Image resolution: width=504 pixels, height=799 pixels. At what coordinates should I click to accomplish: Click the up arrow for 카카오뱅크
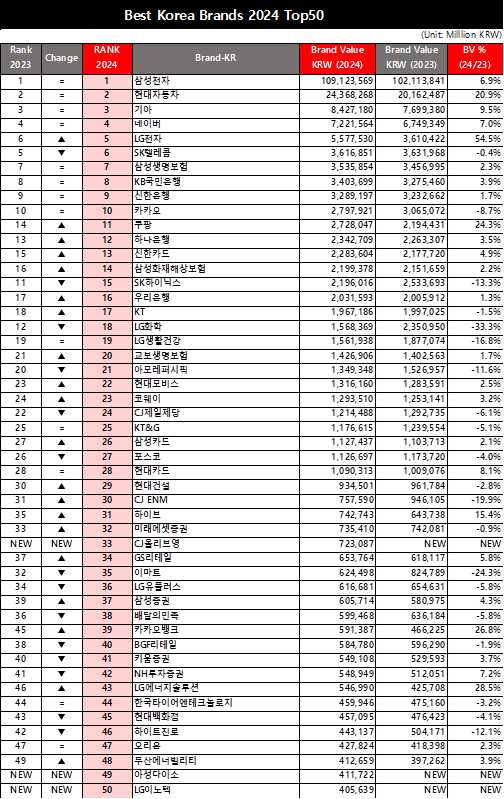(x=62, y=631)
